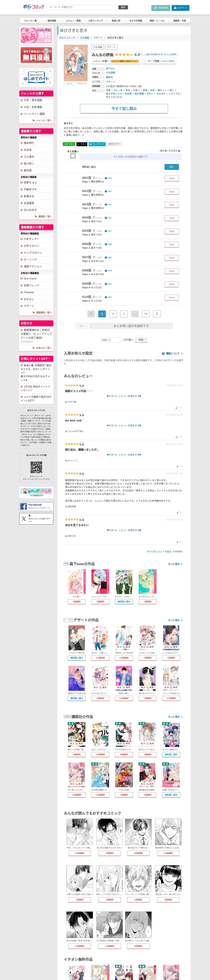Open author link 森下suu

pyautogui.click(x=110, y=68)
